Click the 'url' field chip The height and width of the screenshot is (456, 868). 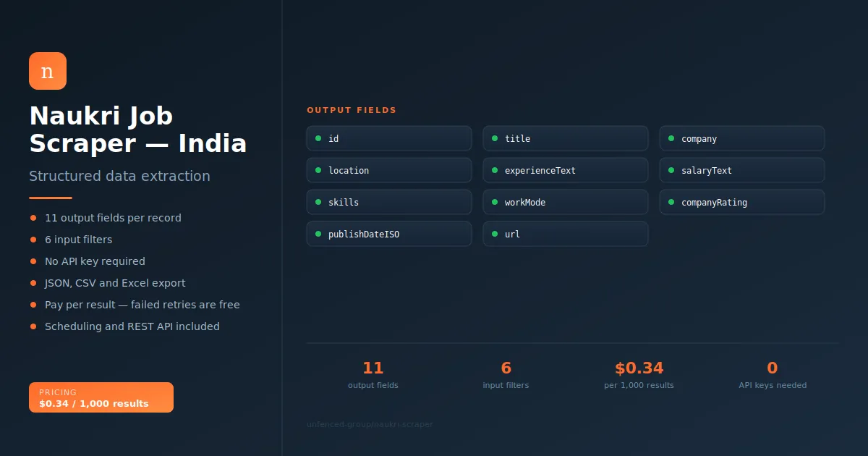click(x=566, y=234)
